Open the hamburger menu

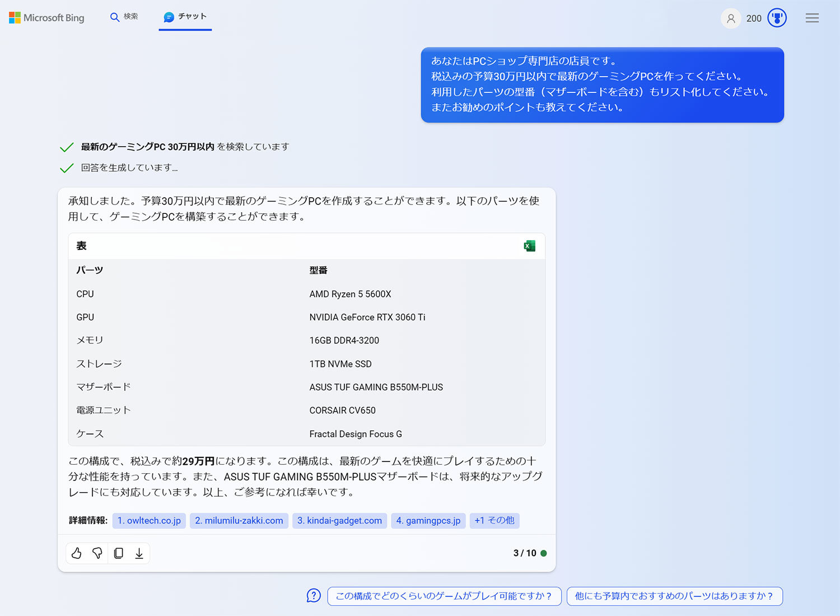point(812,18)
